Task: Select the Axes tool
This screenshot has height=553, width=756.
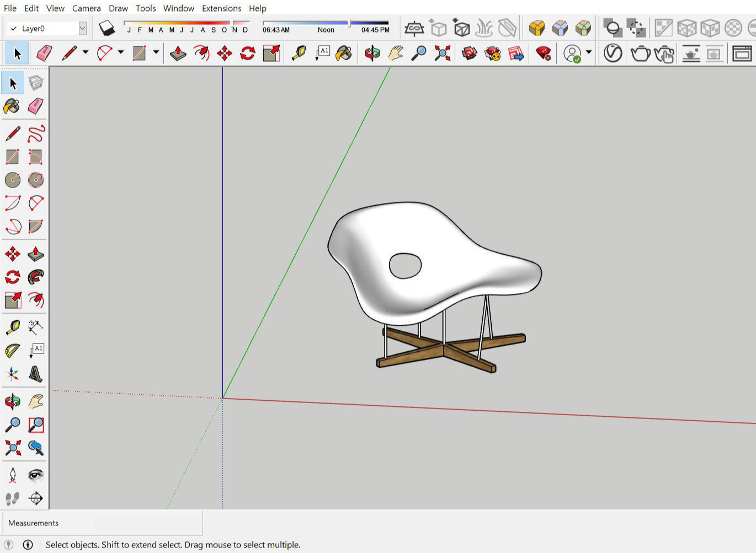Action: [13, 374]
